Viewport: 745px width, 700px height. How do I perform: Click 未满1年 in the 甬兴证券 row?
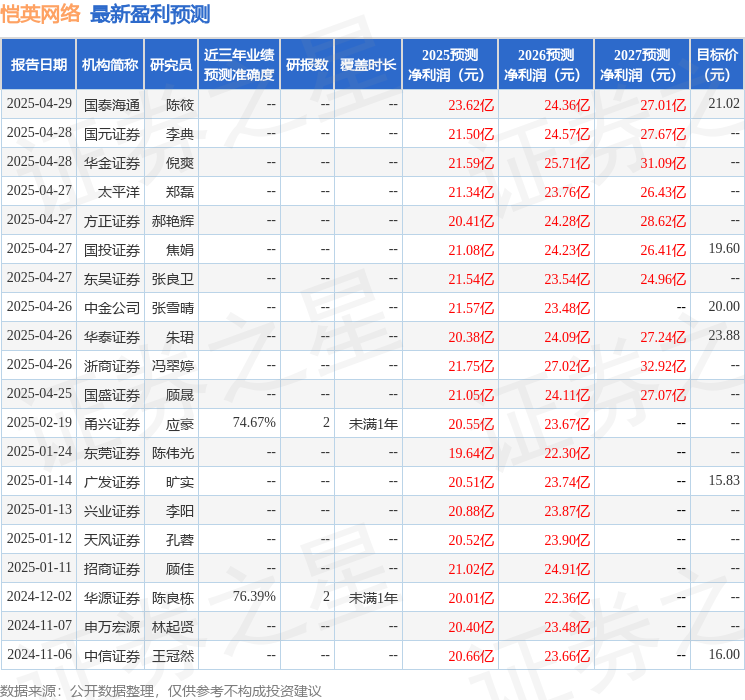pyautogui.click(x=373, y=424)
